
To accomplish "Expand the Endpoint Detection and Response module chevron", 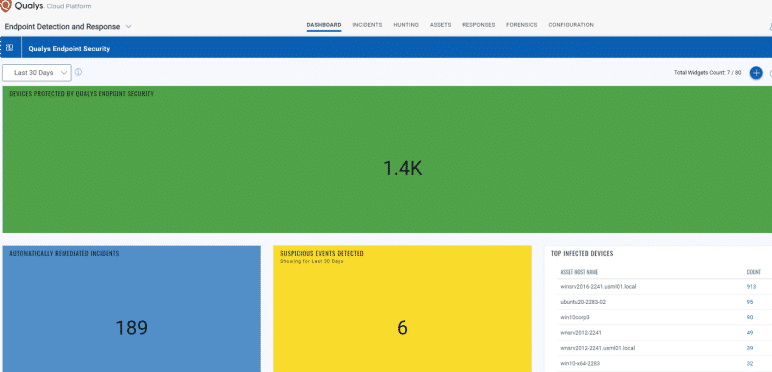I will (129, 27).
